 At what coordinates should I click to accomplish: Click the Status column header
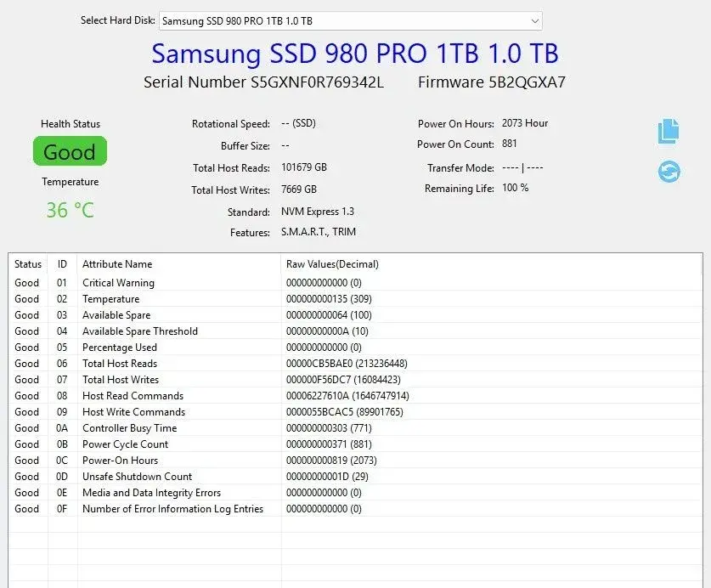(x=28, y=264)
